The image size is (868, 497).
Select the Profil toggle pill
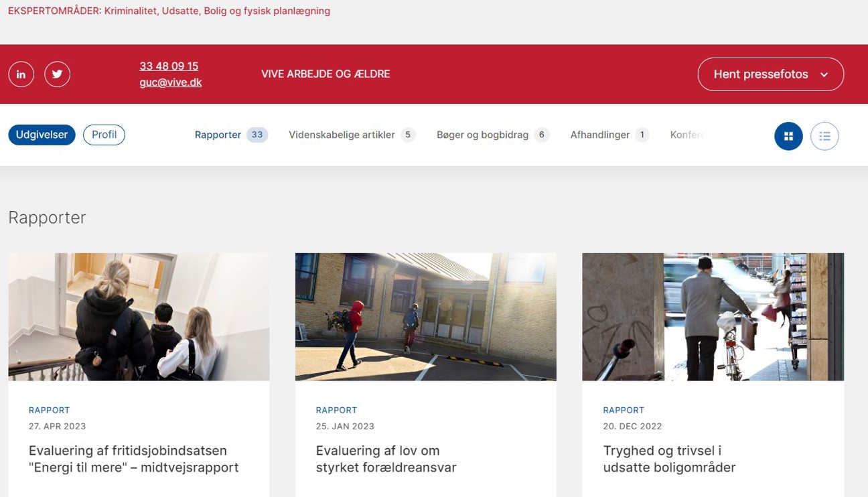point(104,135)
